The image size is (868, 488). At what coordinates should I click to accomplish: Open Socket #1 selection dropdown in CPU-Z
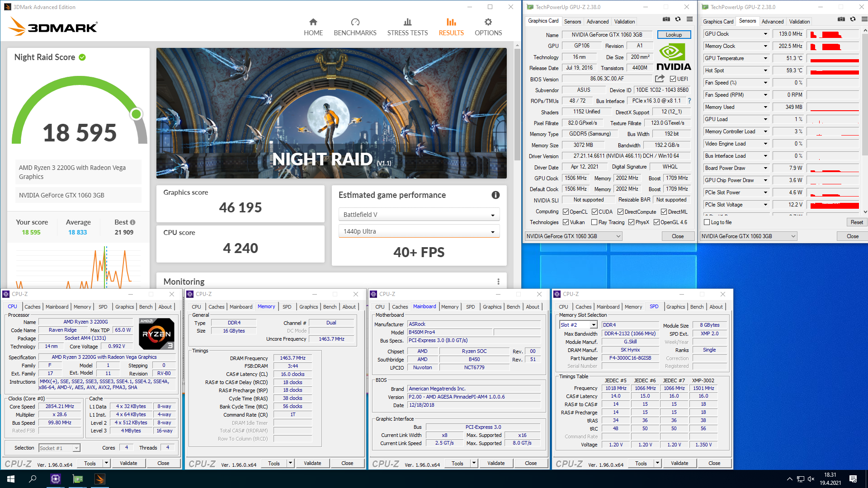click(59, 448)
